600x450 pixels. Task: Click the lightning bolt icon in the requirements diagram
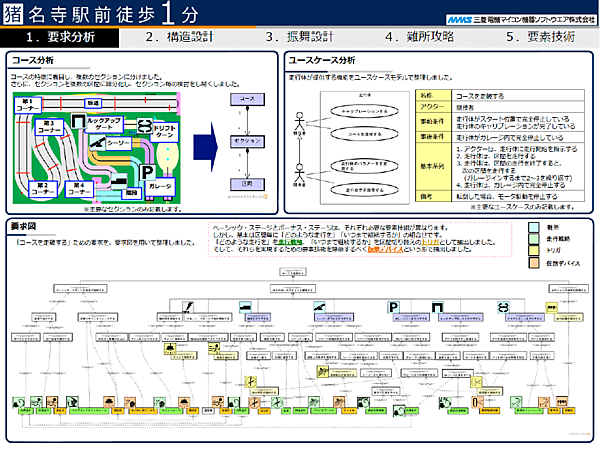click(188, 307)
